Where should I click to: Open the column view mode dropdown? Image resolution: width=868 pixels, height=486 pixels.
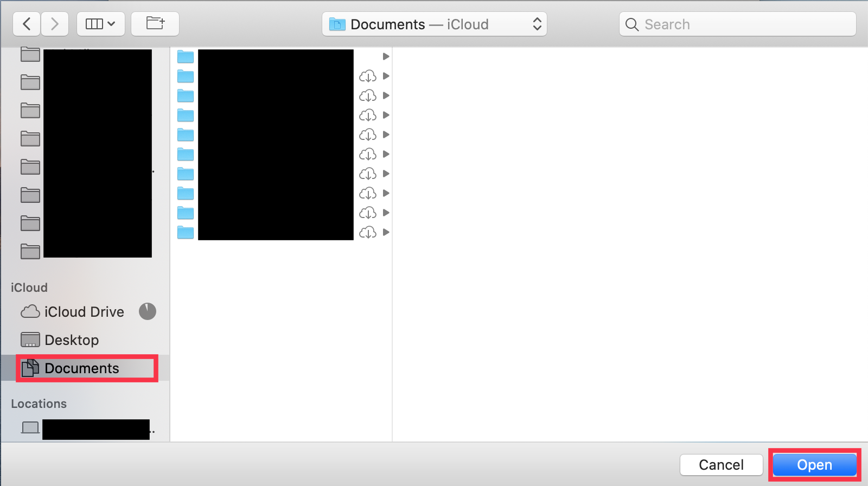tap(101, 24)
